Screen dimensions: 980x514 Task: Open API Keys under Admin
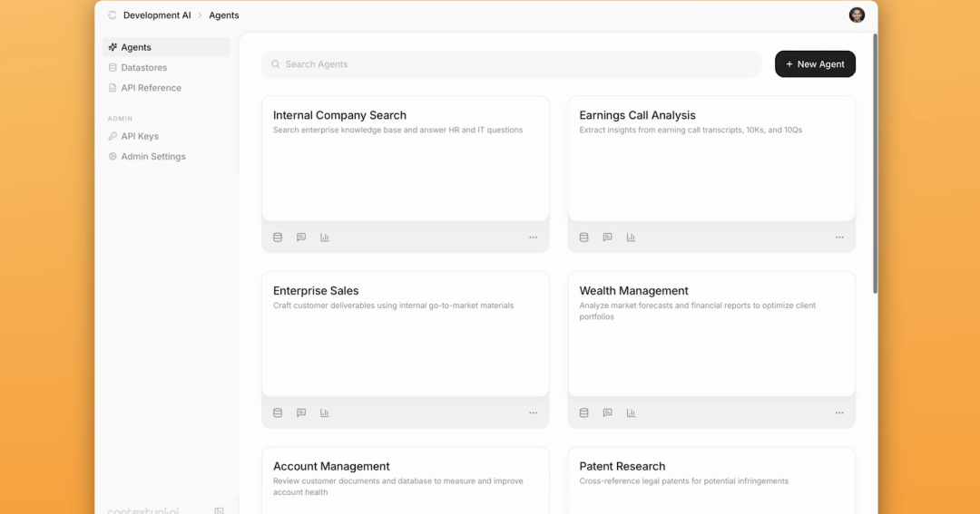pyautogui.click(x=166, y=136)
